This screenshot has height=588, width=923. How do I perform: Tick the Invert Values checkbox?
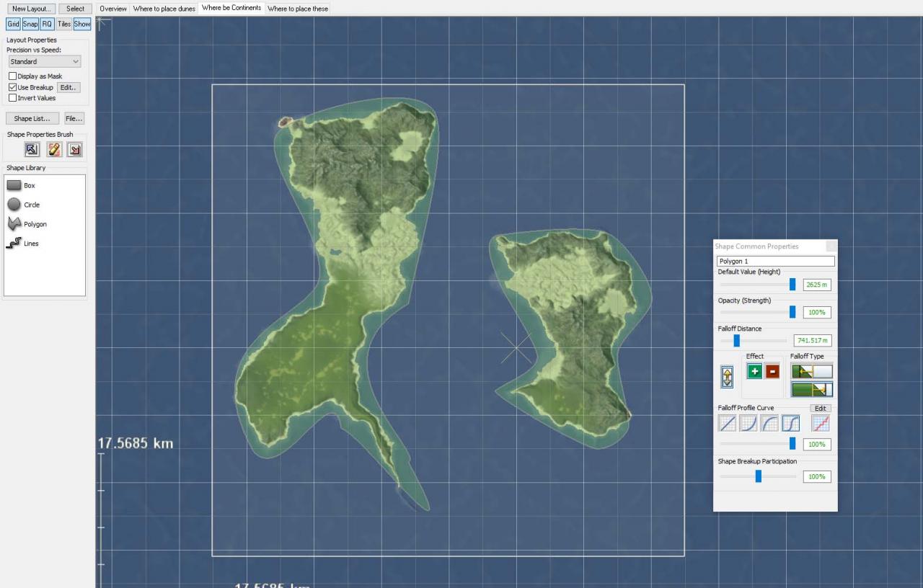pos(12,98)
